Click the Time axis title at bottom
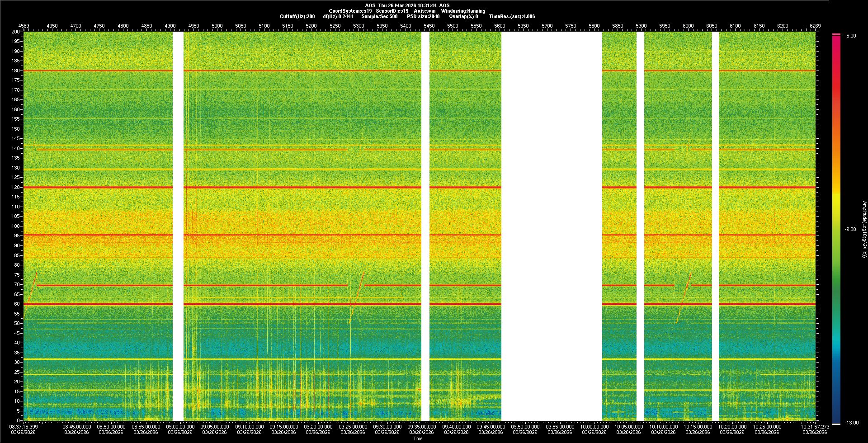The width and height of the screenshot is (868, 443). (x=418, y=438)
